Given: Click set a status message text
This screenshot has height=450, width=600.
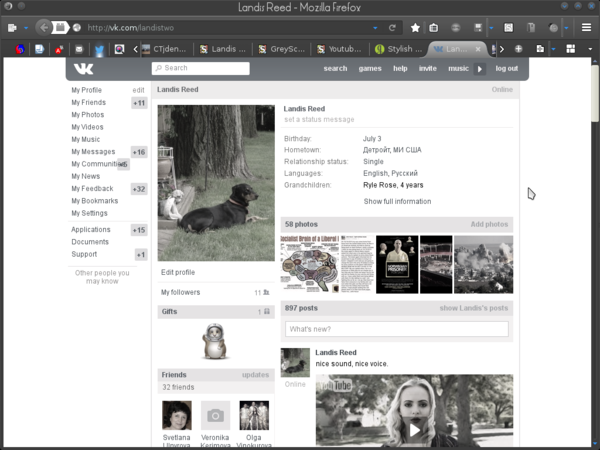Looking at the screenshot, I should click(319, 119).
